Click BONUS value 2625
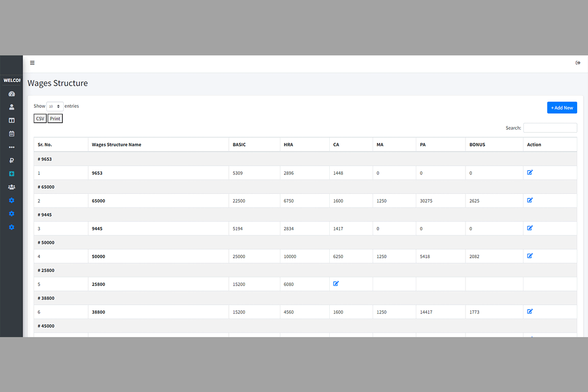 (x=474, y=201)
